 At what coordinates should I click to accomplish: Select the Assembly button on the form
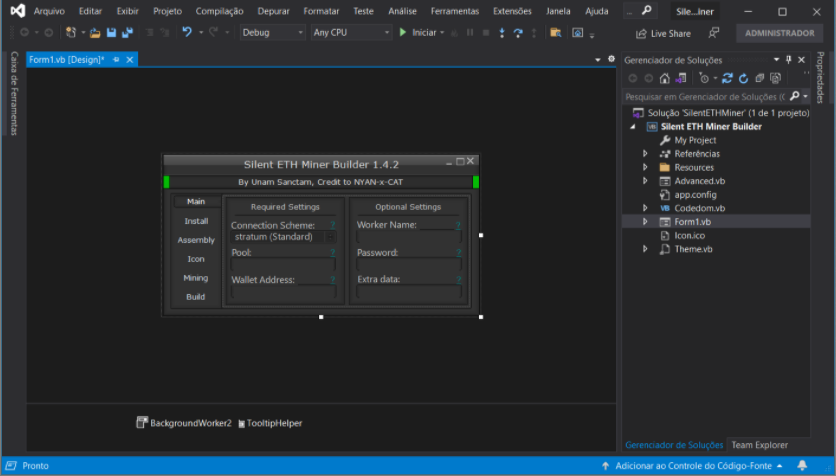tap(196, 240)
